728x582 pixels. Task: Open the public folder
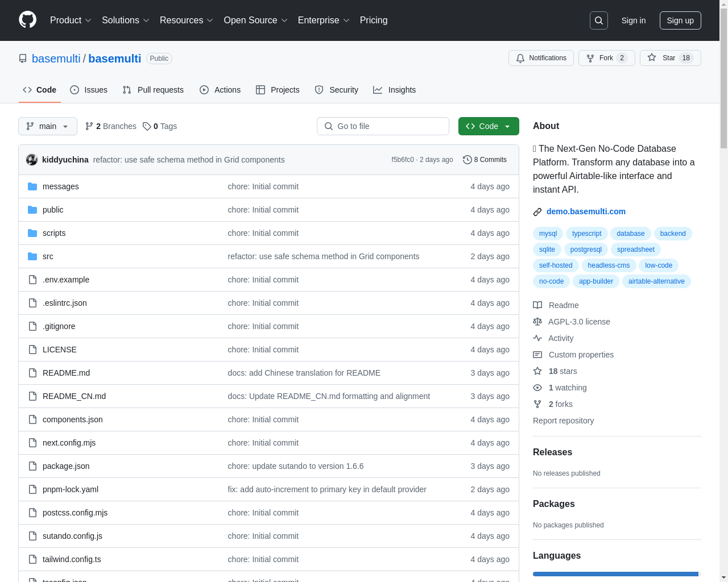click(x=53, y=210)
